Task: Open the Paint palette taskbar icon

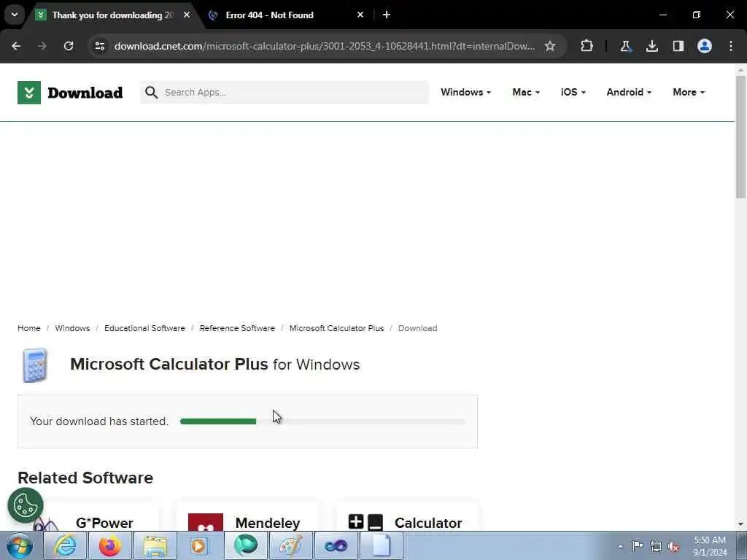Action: 290,545
